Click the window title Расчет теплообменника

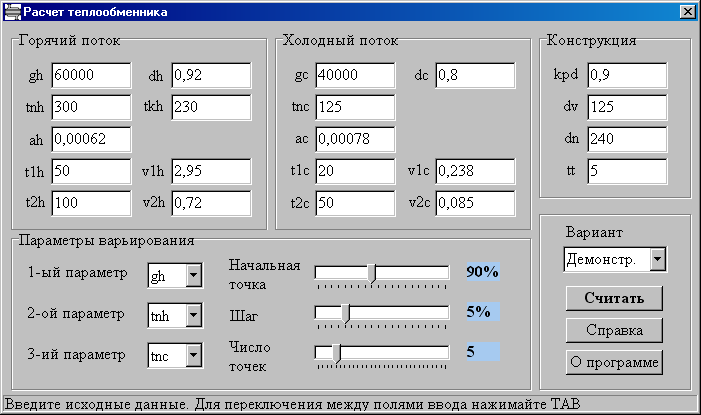coord(95,12)
